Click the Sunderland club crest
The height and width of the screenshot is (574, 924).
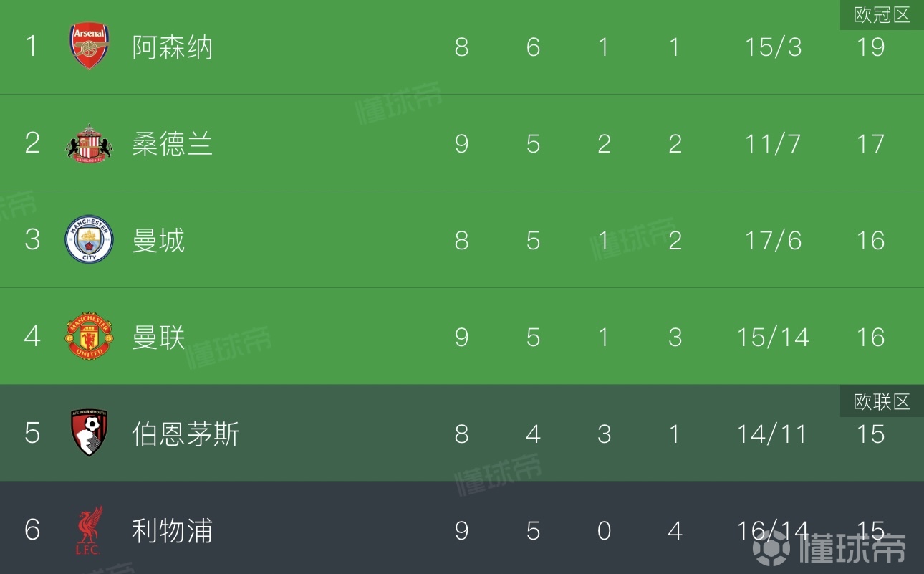89,143
